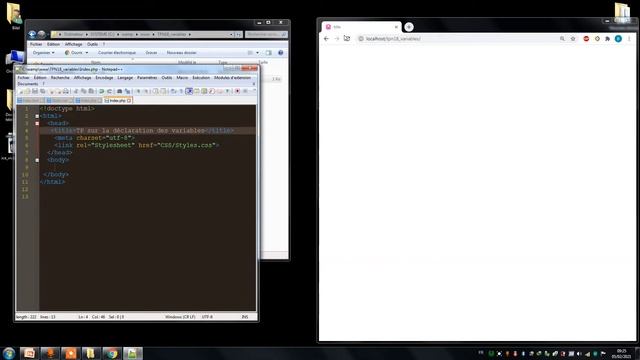
Task: Click the Save icon in Notepad++ toolbar
Action: pos(35,91)
